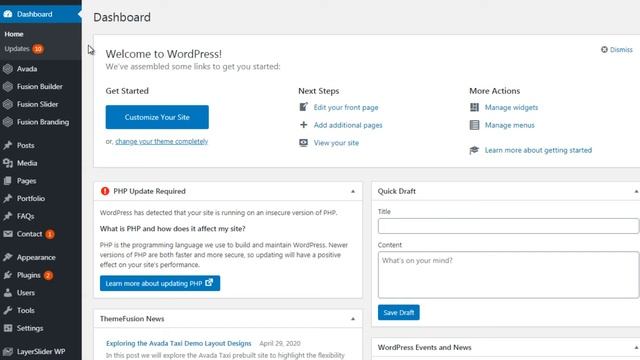Image resolution: width=640 pixels, height=360 pixels.
Task: Open the Manage menus link
Action: pos(510,125)
